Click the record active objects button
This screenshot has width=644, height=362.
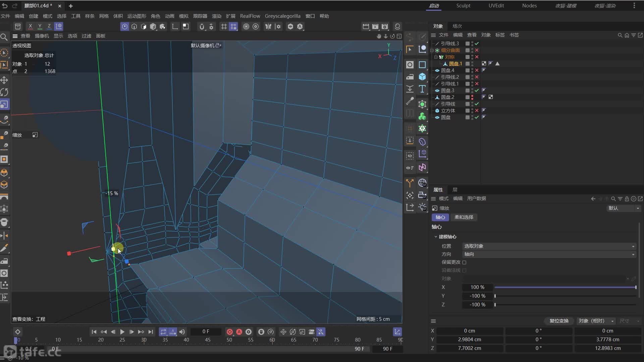tap(230, 332)
